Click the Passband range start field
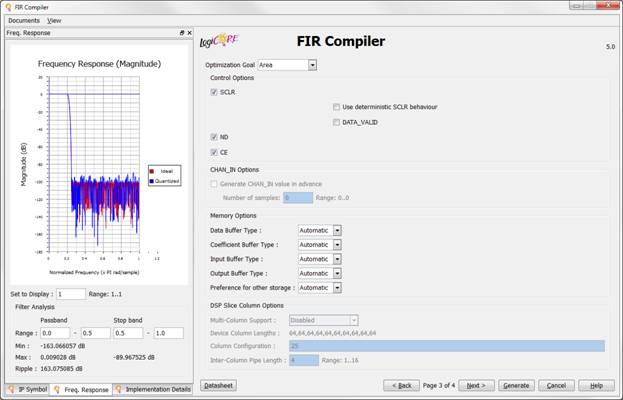Image resolution: width=623 pixels, height=400 pixels. pos(55,333)
